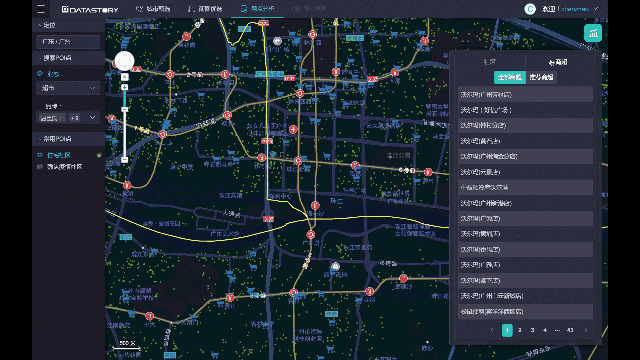Click the zoom slider handle on map
The height and width of the screenshot is (360, 640).
[x=124, y=109]
